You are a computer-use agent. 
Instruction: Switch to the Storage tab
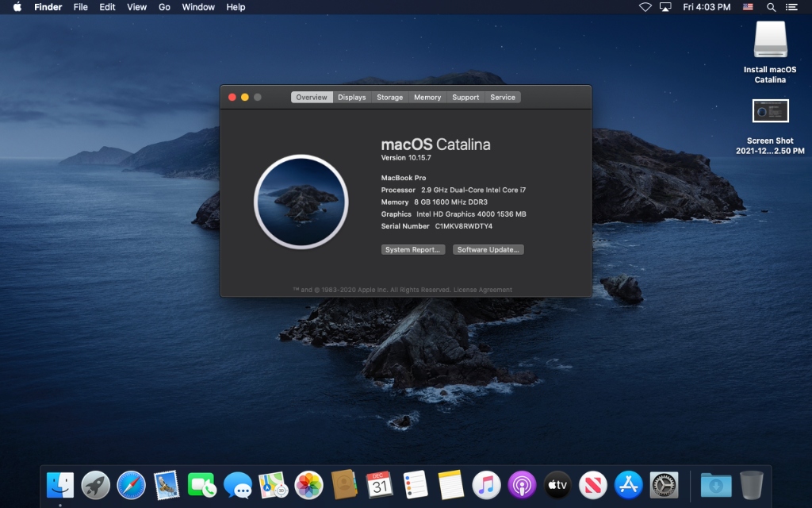tap(389, 98)
